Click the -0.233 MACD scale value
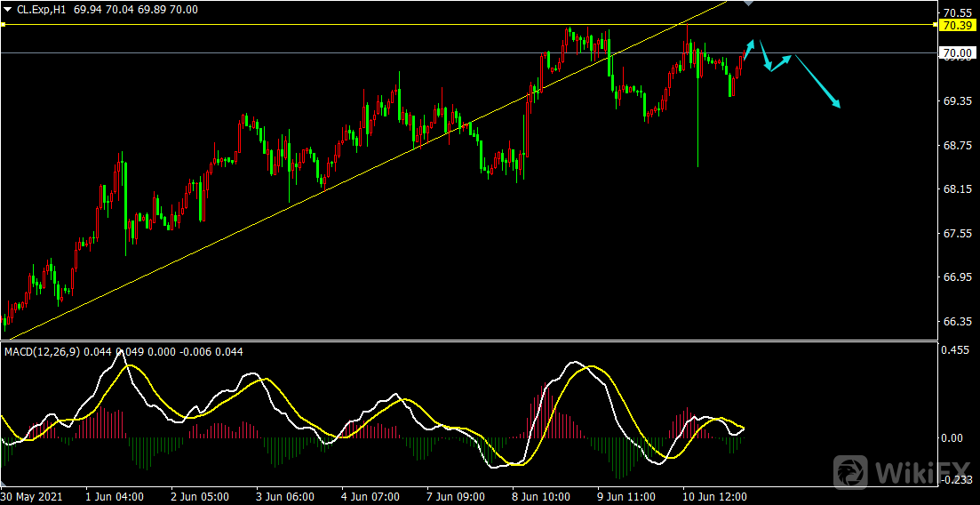The width and height of the screenshot is (980, 505). (x=958, y=480)
